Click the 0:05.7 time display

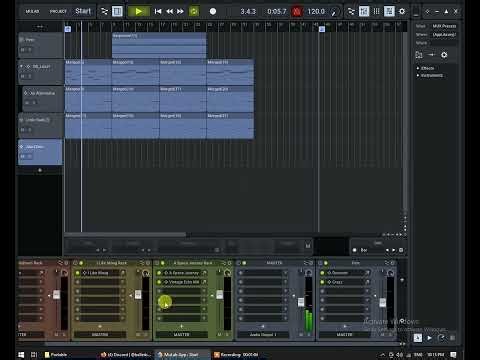(277, 11)
